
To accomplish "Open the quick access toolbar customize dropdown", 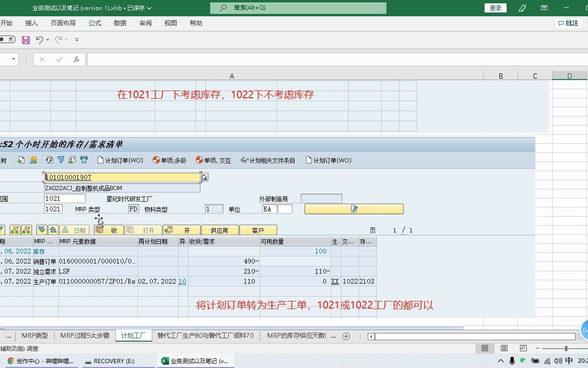I will coord(77,40).
